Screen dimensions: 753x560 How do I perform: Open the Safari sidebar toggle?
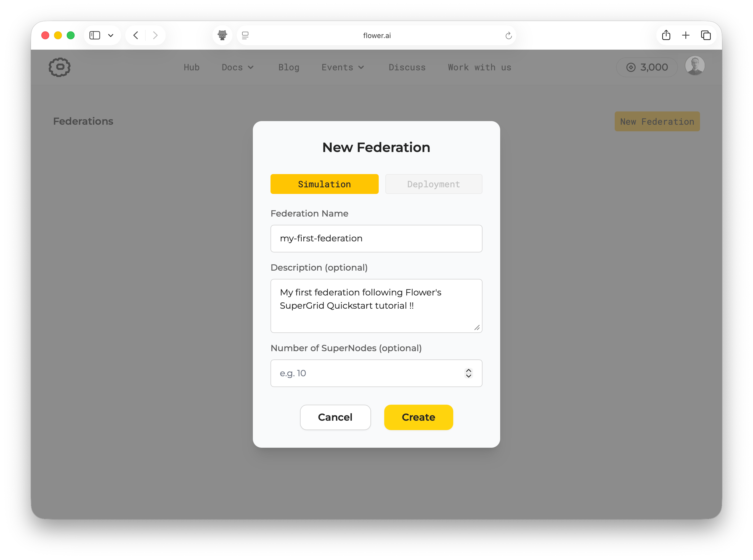(95, 35)
